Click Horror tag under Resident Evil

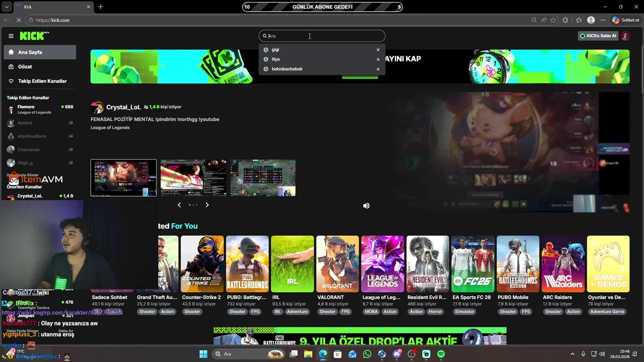point(435,312)
